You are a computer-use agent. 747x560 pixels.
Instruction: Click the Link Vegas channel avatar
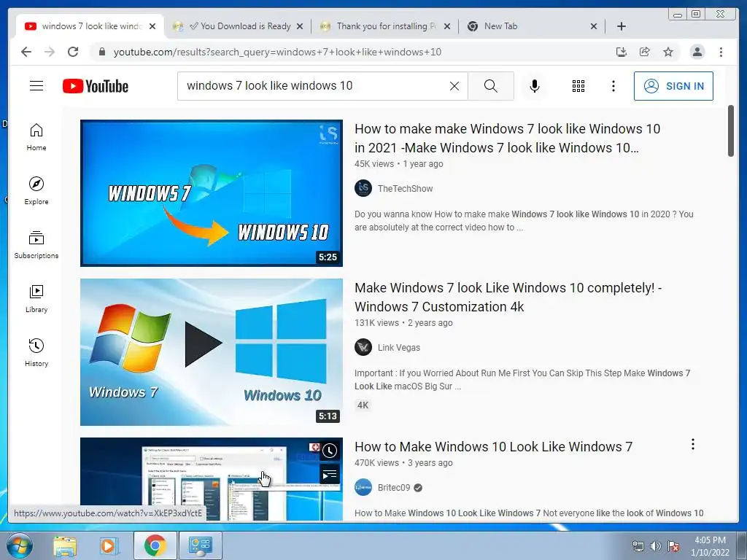pyautogui.click(x=363, y=347)
